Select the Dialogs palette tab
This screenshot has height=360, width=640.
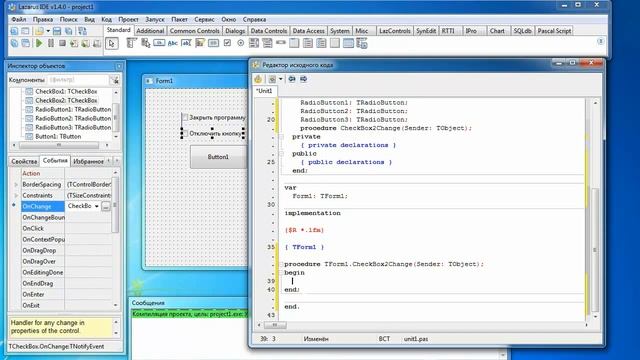(x=235, y=31)
